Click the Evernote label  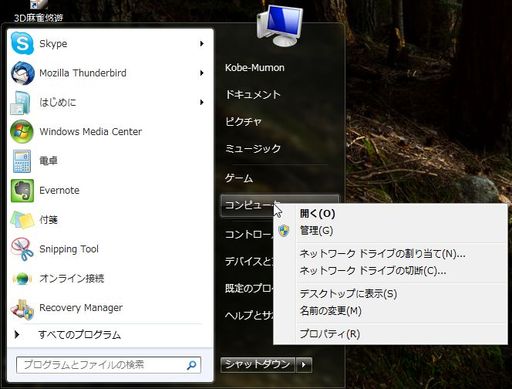pos(59,190)
